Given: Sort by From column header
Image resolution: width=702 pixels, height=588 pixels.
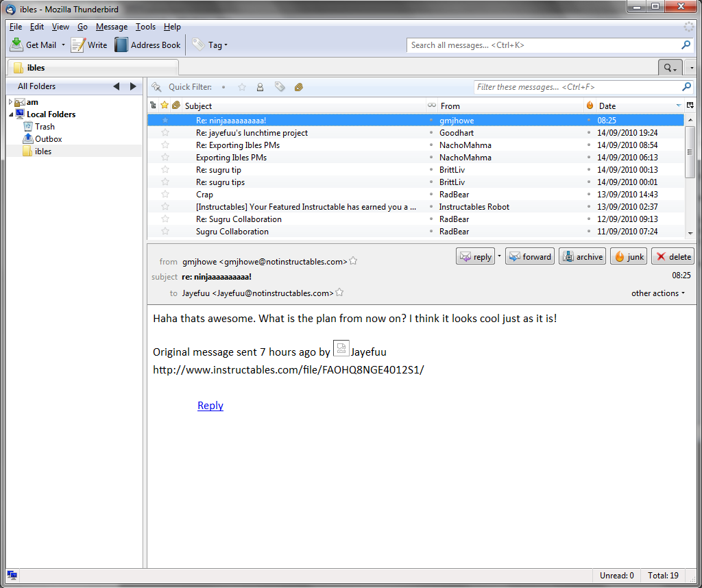Looking at the screenshot, I should point(510,106).
